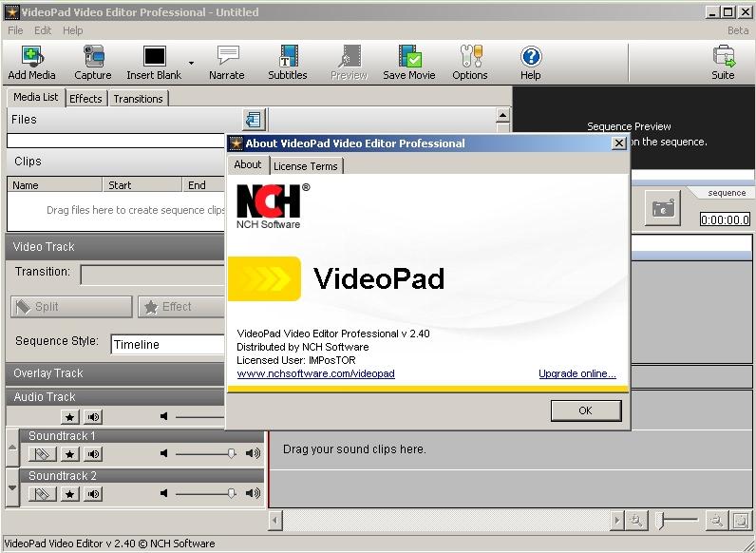Click the Files panel import icon
The image size is (756, 553).
click(x=254, y=119)
